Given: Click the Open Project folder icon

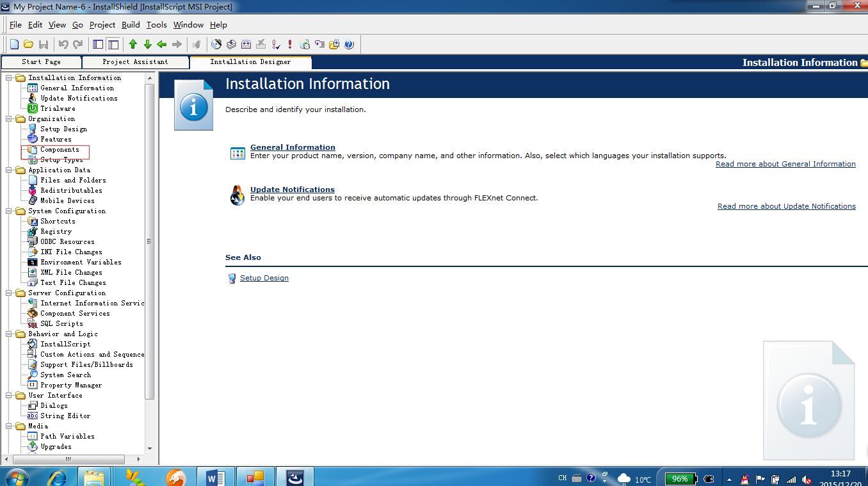Looking at the screenshot, I should (29, 44).
